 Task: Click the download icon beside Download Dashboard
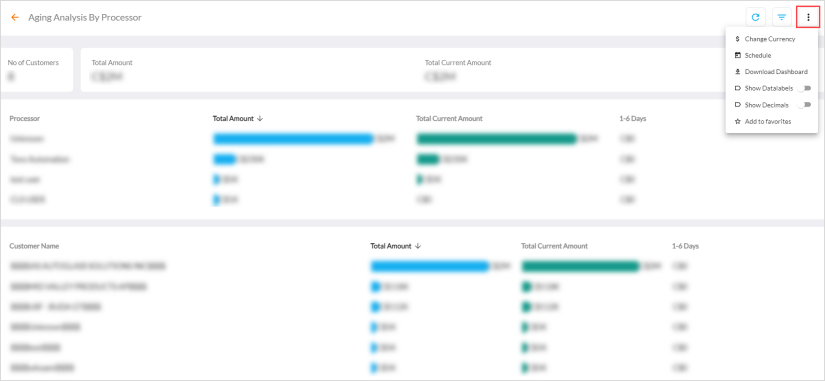737,72
